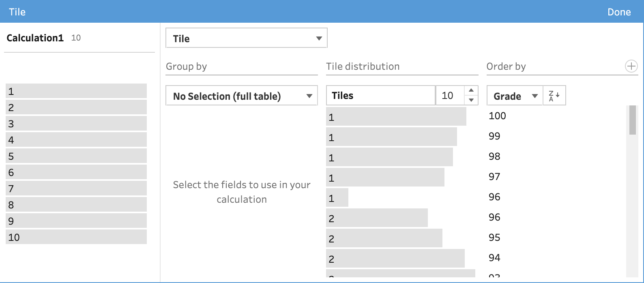The width and height of the screenshot is (644, 283).
Task: Select value 5 in Calculation1 list
Action: click(76, 156)
